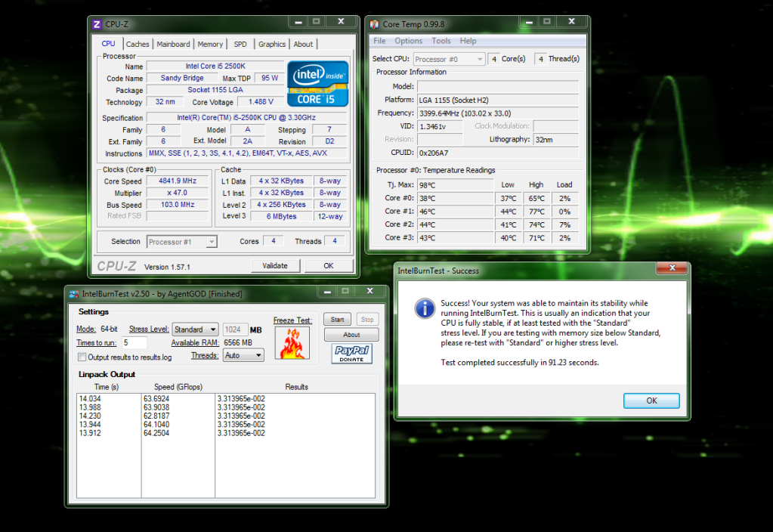Click the Core Voltage value 1.488 V
The image size is (773, 532).
tap(261, 101)
